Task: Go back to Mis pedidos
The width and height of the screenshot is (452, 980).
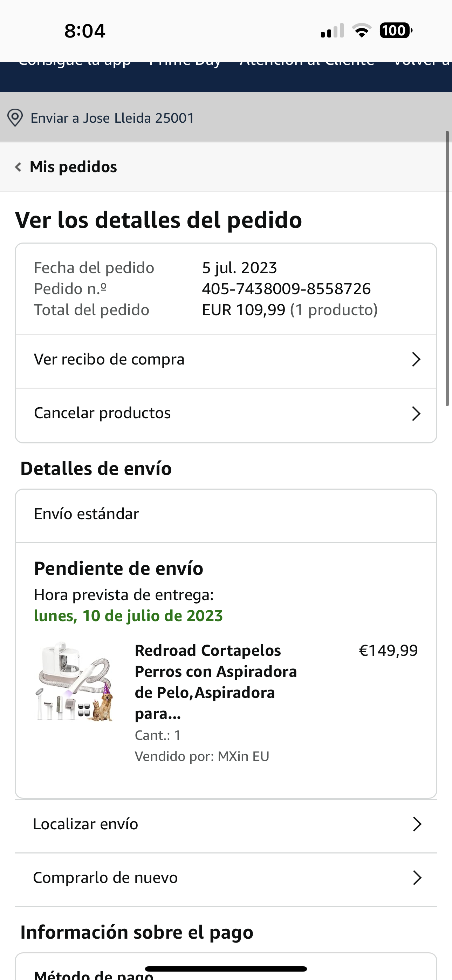Action: coord(73,167)
